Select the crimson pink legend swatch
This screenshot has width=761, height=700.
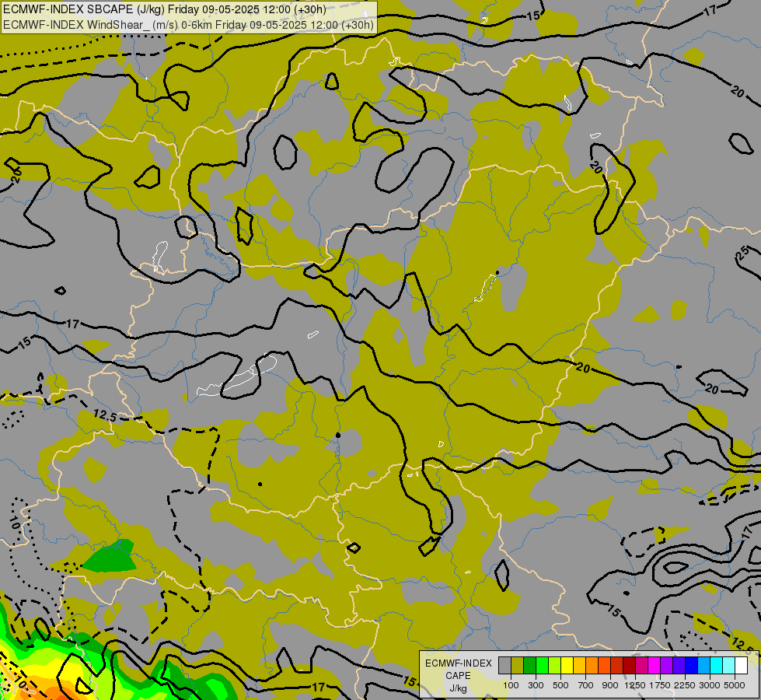[x=641, y=666]
